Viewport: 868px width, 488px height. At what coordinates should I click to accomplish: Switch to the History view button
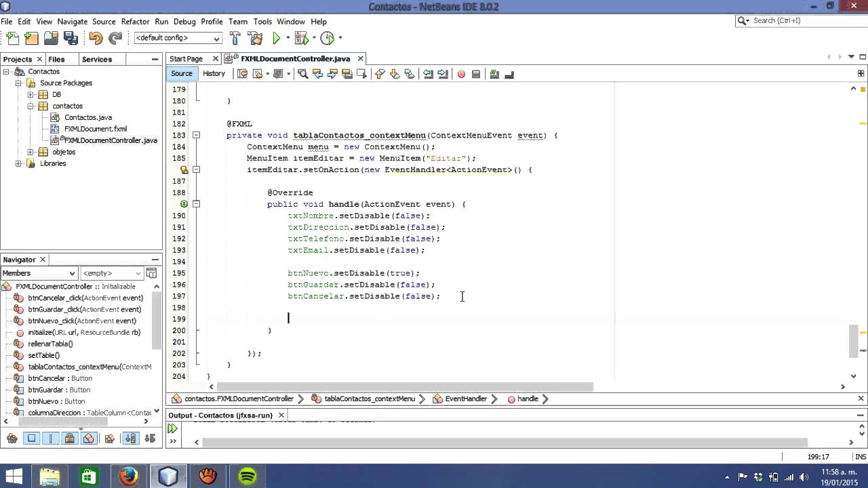click(x=214, y=74)
